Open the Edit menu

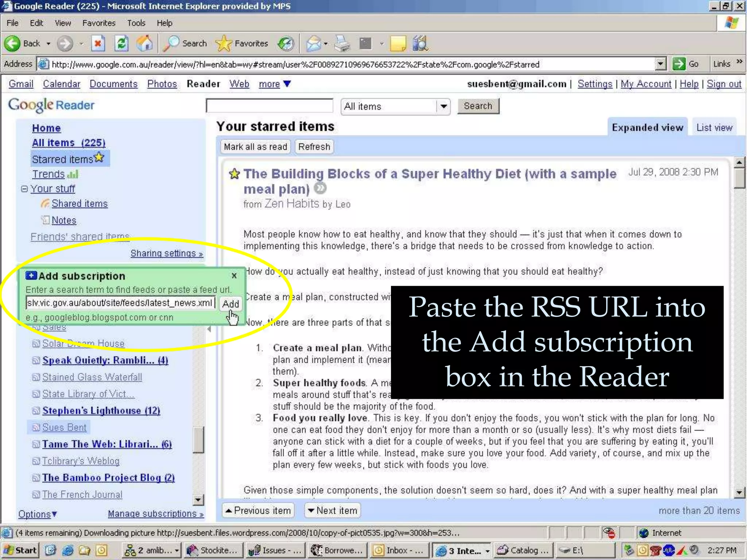point(36,23)
